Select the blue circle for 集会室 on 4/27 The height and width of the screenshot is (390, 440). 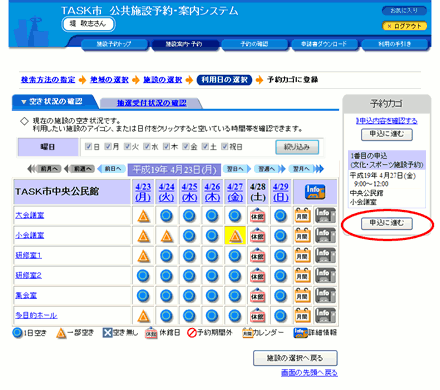pos(235,296)
